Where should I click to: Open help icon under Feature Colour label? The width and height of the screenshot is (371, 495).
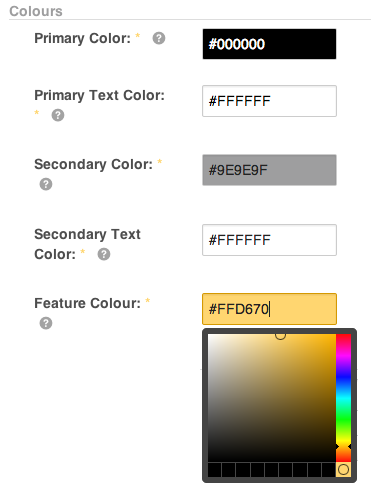[x=46, y=323]
